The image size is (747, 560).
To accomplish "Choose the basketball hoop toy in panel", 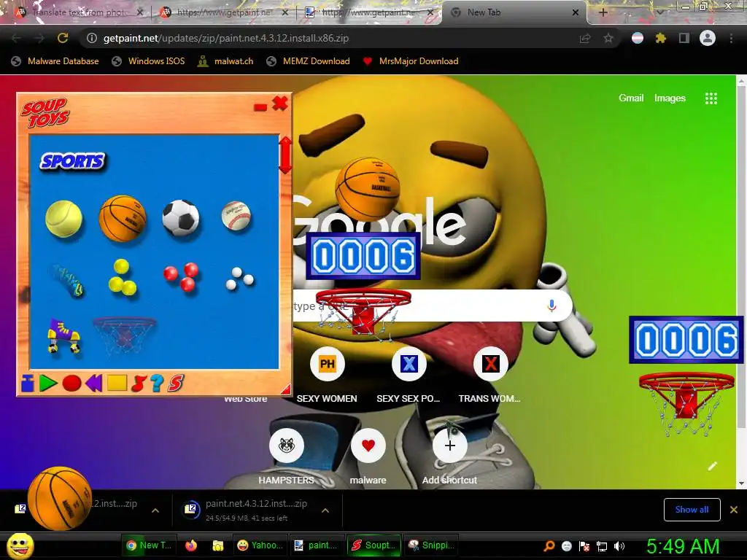I will pyautogui.click(x=124, y=335).
